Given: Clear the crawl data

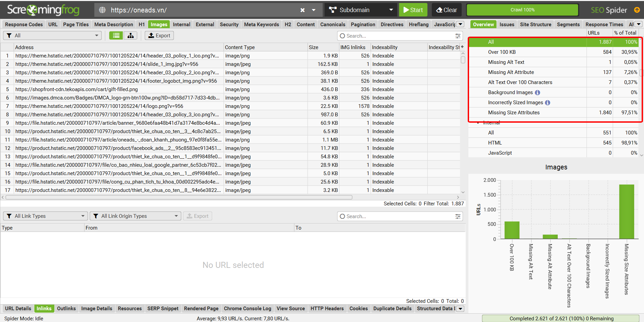Looking at the screenshot, I should [447, 10].
